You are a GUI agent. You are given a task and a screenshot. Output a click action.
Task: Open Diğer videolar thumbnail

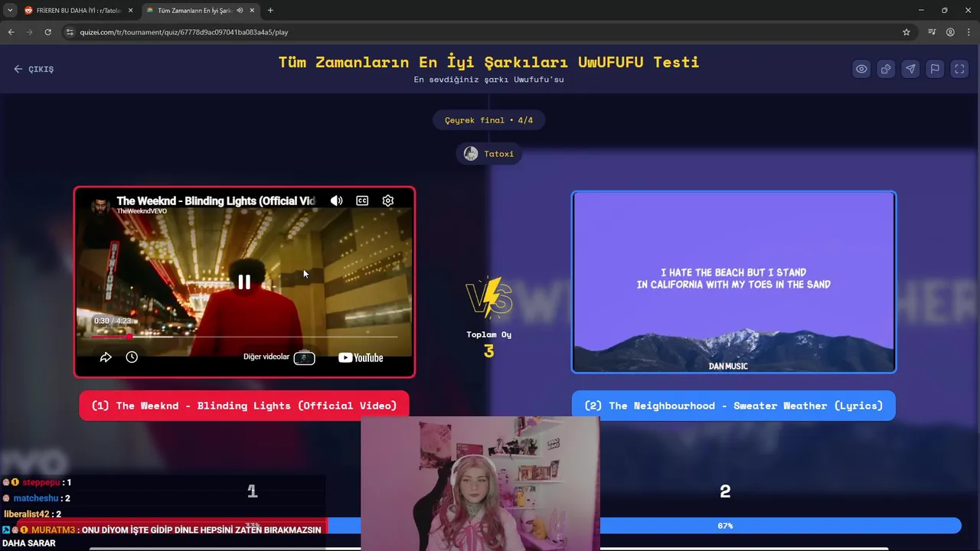pyautogui.click(x=304, y=357)
